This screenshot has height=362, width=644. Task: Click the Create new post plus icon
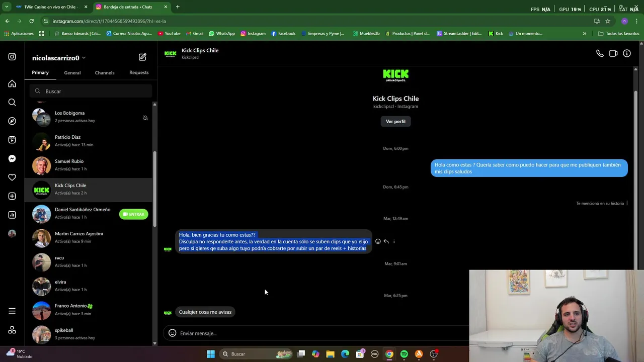click(12, 196)
